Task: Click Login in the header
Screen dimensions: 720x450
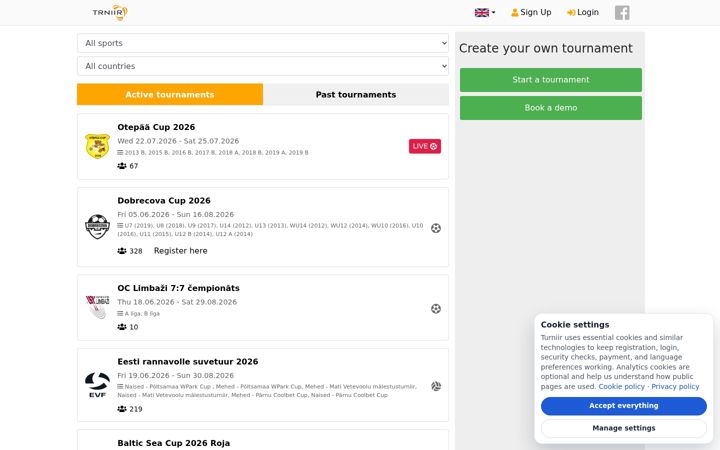Action: pyautogui.click(x=583, y=12)
